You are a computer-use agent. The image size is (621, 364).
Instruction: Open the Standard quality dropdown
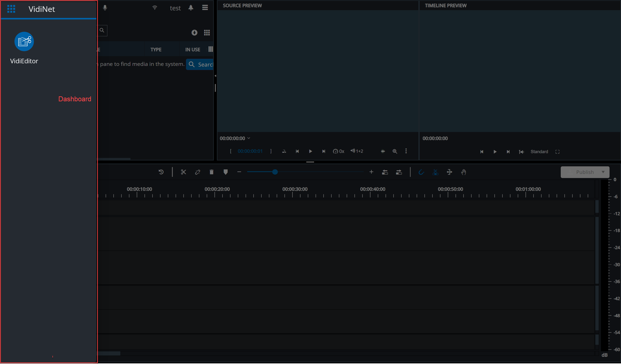pyautogui.click(x=539, y=152)
